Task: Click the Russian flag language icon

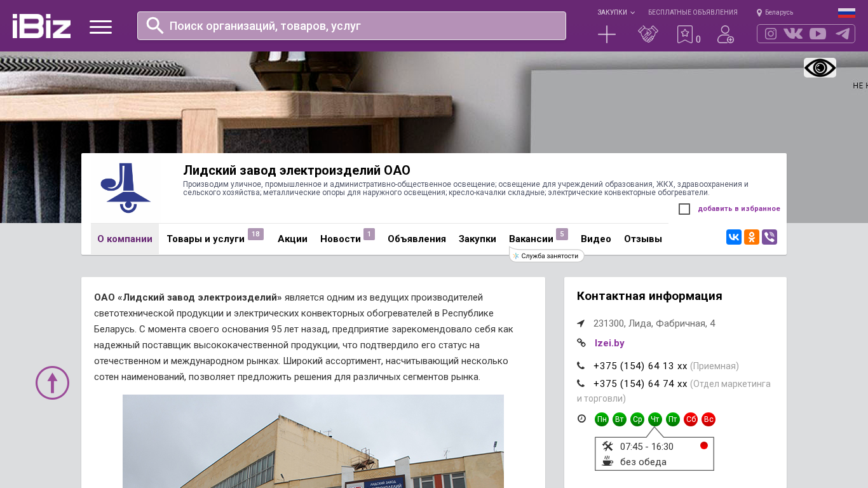Action: click(846, 13)
